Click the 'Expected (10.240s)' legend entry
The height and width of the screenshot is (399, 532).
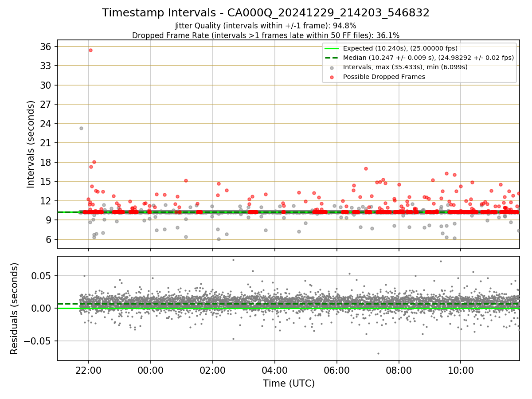[x=400, y=48]
